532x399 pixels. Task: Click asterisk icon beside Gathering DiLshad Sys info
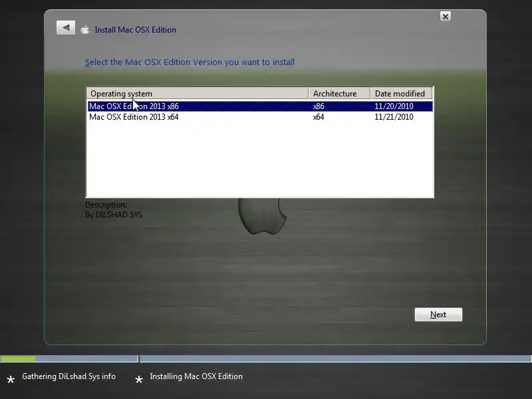11,380
